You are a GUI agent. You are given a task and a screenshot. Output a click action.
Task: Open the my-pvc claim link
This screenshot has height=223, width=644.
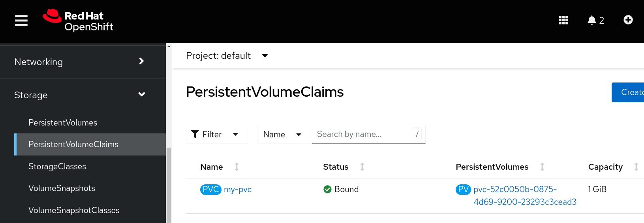(238, 189)
